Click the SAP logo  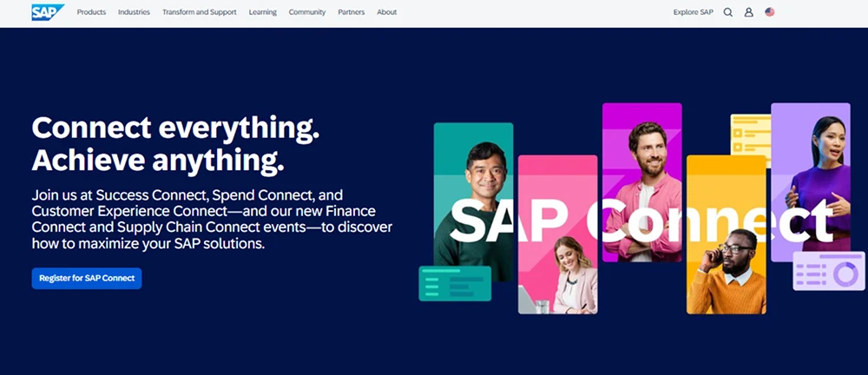[x=47, y=12]
